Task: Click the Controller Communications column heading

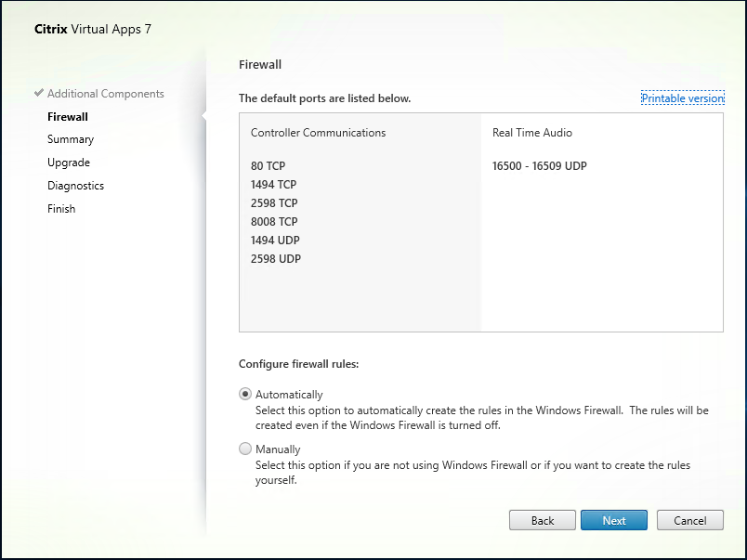Action: click(x=318, y=133)
